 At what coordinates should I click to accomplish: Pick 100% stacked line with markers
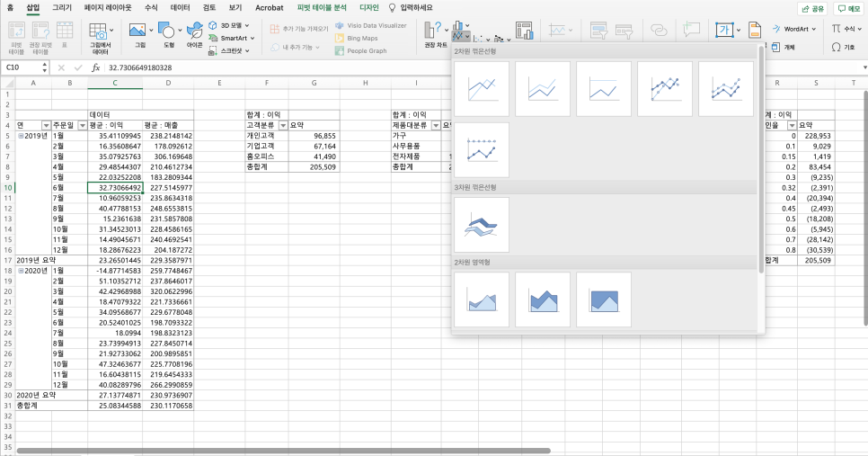click(x=481, y=150)
